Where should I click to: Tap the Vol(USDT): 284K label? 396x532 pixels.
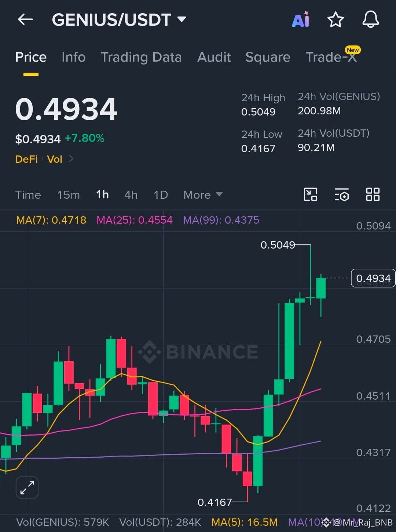pos(160,522)
